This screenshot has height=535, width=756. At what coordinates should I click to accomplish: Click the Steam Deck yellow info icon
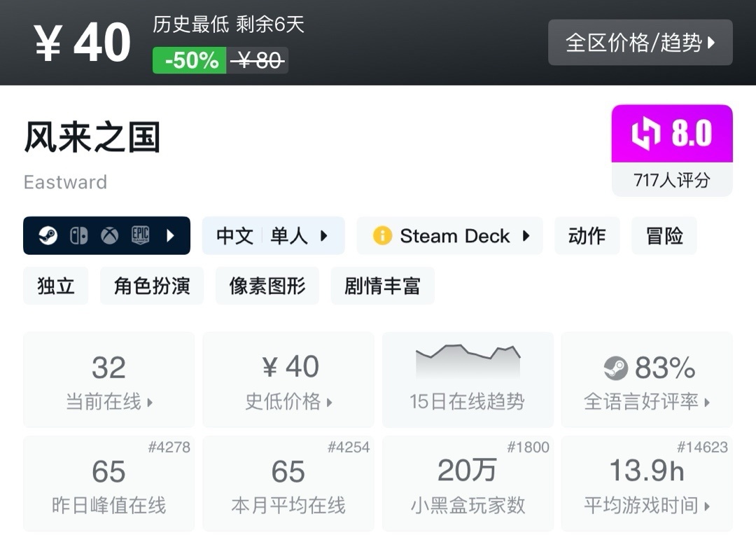tap(382, 236)
